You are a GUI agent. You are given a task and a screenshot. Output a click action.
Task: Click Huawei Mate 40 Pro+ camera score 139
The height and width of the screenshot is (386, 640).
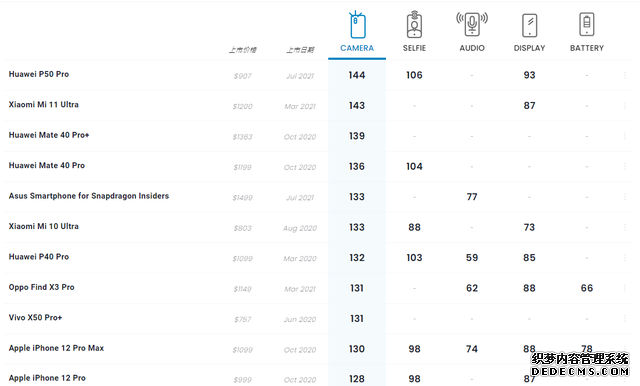pos(357,136)
